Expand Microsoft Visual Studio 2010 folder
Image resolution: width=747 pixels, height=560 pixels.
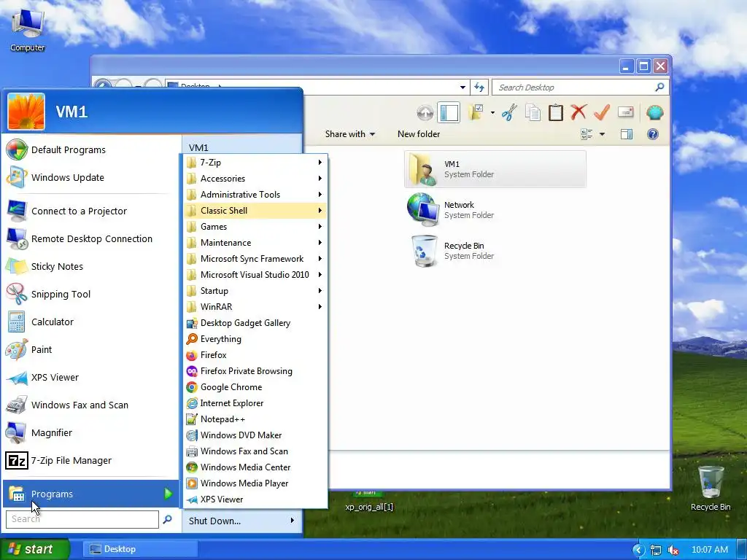(255, 275)
